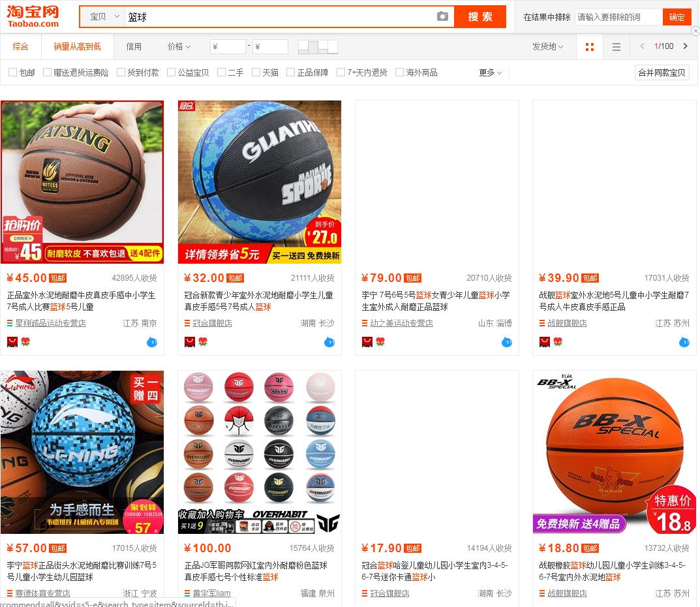Check the 海外商品 filter
Screen dimensions: 700x607
399,72
